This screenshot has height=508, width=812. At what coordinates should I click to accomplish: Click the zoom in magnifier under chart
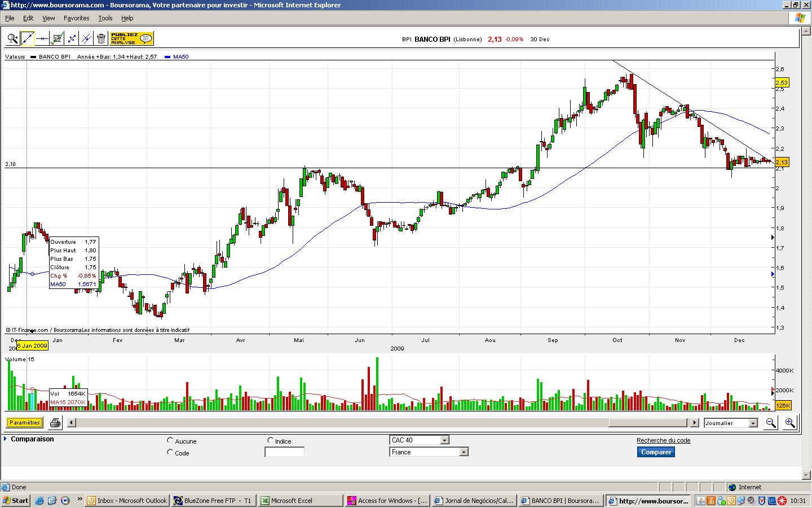pos(789,423)
